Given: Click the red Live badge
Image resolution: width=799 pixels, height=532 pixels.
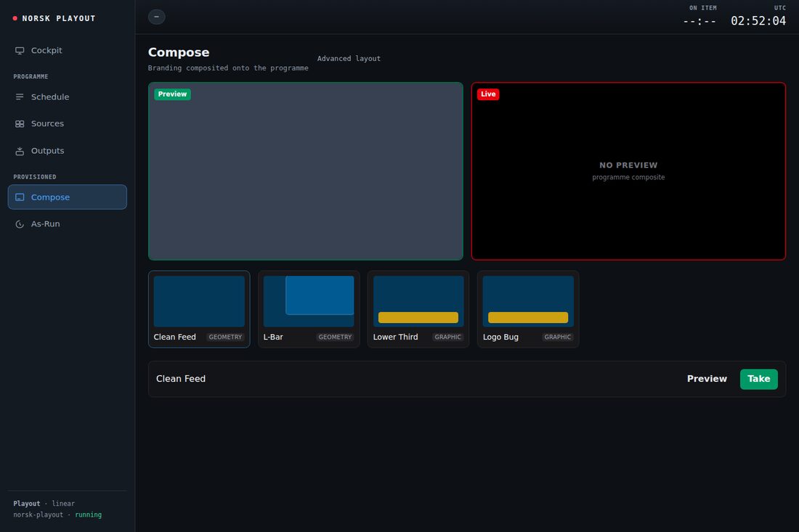Looking at the screenshot, I should click(x=488, y=94).
